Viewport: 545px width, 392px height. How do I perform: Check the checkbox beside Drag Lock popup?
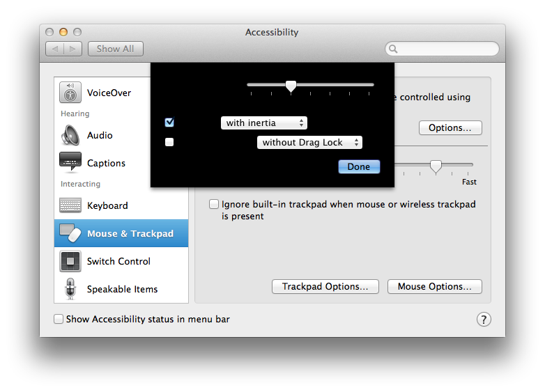coord(169,142)
